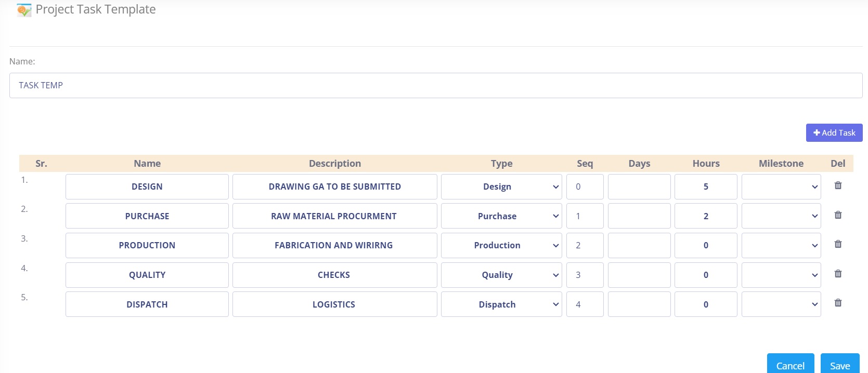Image resolution: width=868 pixels, height=373 pixels.
Task: Delete the DISPATCH task row
Action: pyautogui.click(x=838, y=303)
